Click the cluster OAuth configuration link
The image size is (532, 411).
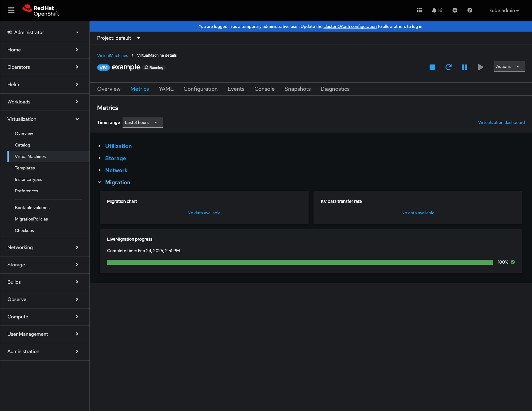[x=350, y=26]
